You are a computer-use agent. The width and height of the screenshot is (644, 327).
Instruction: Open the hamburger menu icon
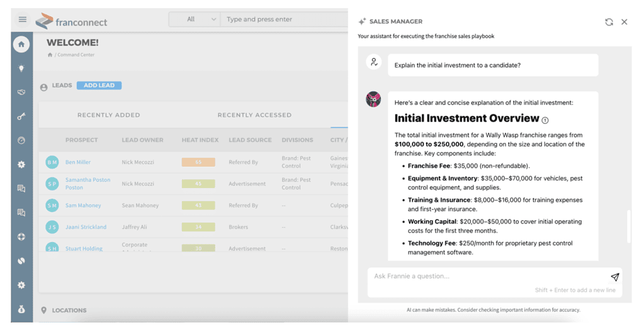23,19
